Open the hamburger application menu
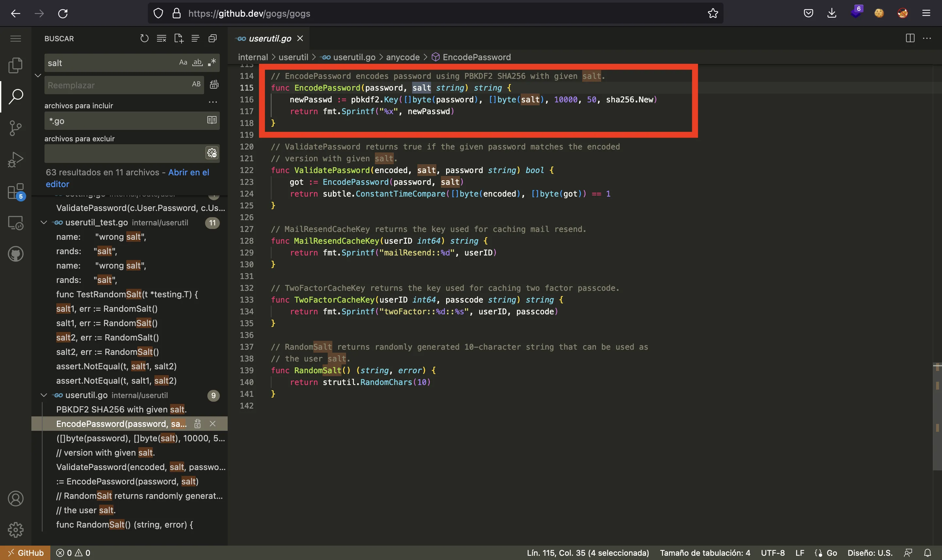 [x=15, y=39]
